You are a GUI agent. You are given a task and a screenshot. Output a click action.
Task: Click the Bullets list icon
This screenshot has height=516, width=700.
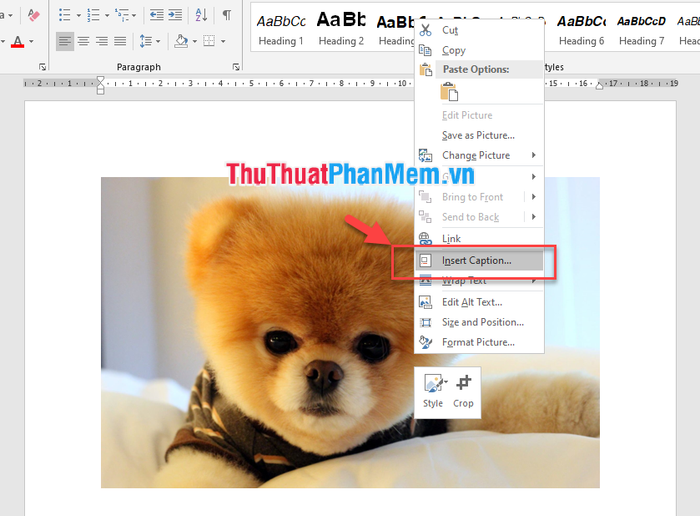tap(64, 15)
